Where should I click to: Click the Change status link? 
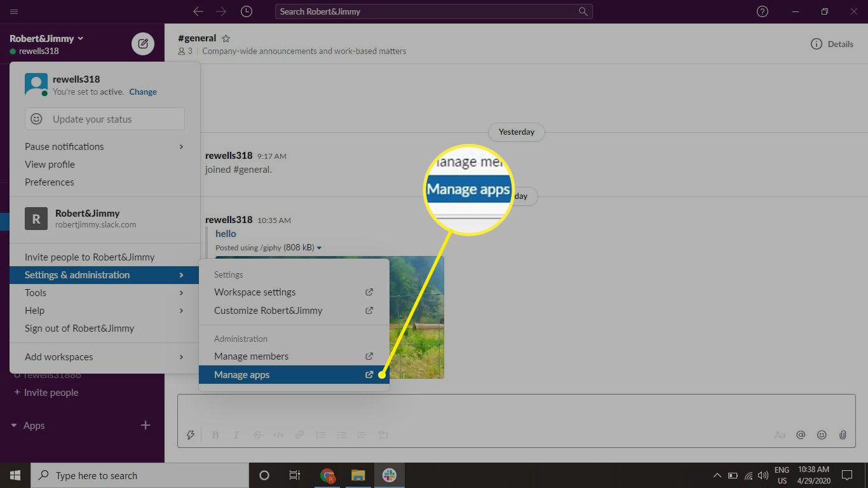coord(143,91)
